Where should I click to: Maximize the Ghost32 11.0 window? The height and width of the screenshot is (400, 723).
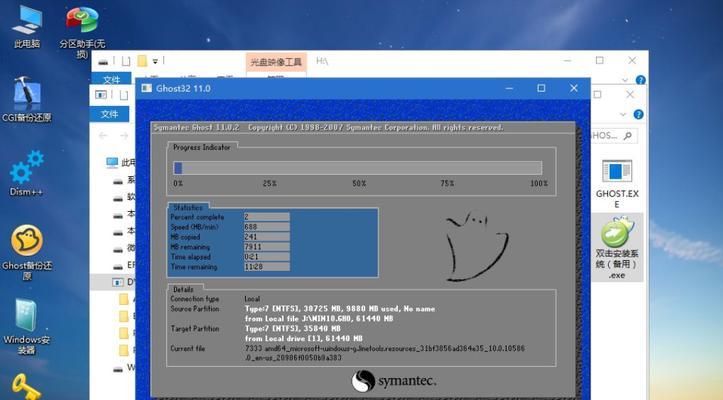541,88
